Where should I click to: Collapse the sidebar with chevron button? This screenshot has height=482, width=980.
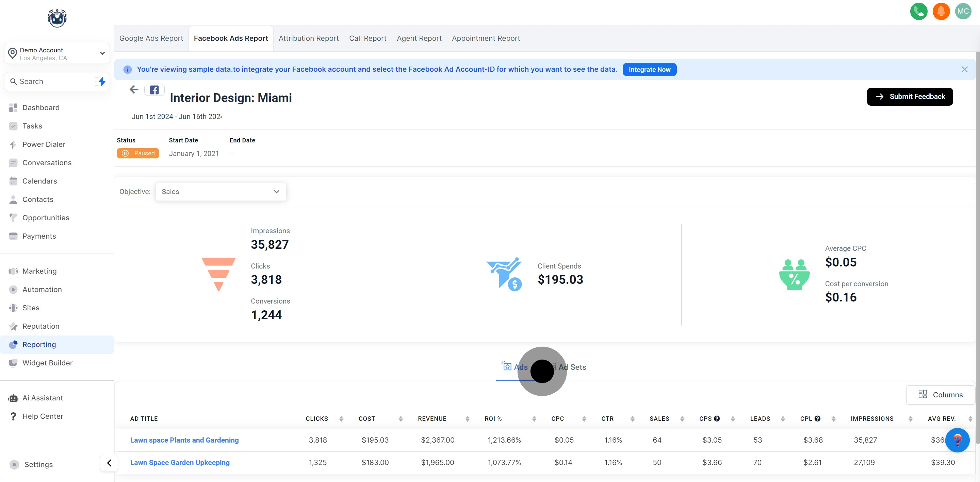109,463
